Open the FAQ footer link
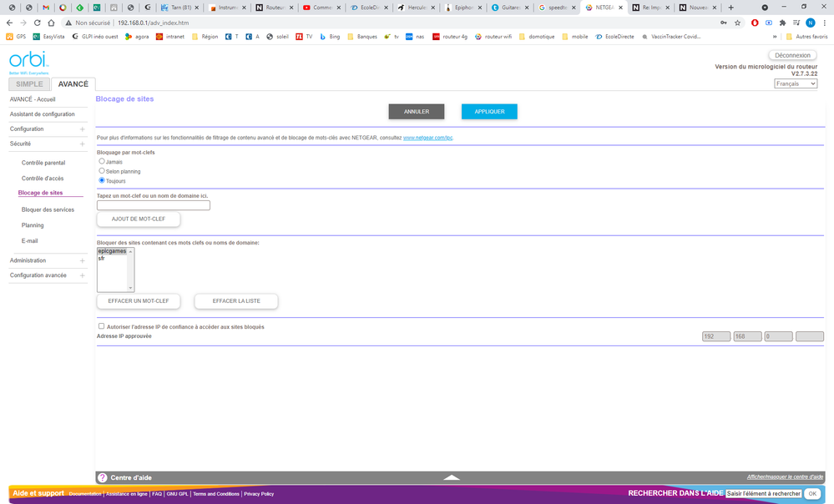834x504 pixels. point(157,494)
